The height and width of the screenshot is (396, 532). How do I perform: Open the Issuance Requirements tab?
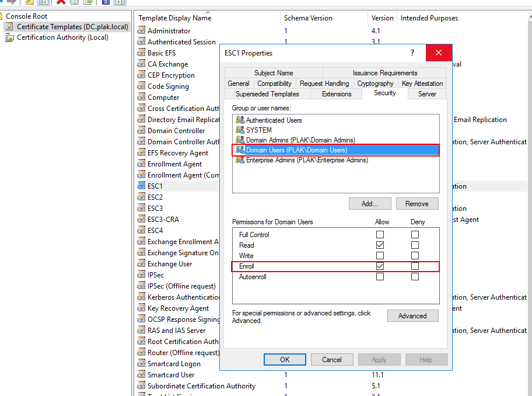point(385,73)
